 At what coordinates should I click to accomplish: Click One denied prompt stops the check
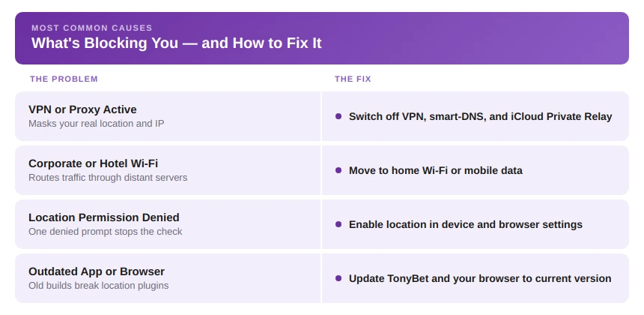tap(106, 232)
